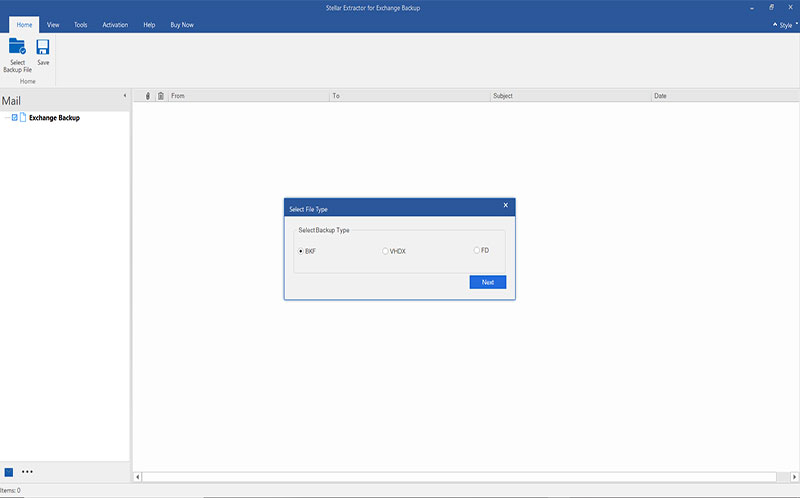This screenshot has width=800, height=498.
Task: Click the horizontal scrollbar track
Action: 459,477
